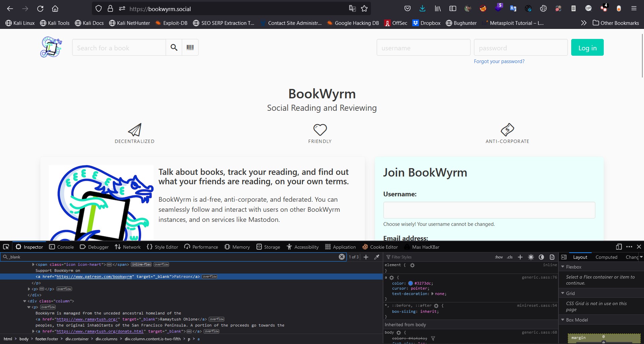644x344 pixels.
Task: Click the Join BookWyrm Username field
Action: pos(489,210)
